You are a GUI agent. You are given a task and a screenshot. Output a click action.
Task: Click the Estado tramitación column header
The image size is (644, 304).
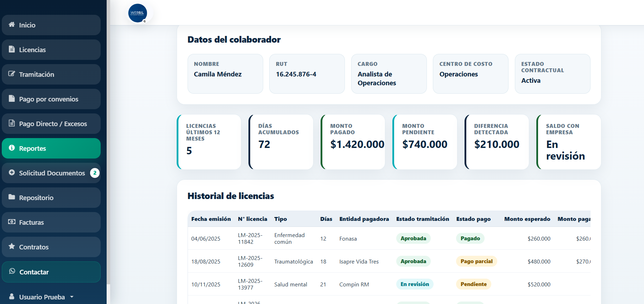(x=423, y=219)
